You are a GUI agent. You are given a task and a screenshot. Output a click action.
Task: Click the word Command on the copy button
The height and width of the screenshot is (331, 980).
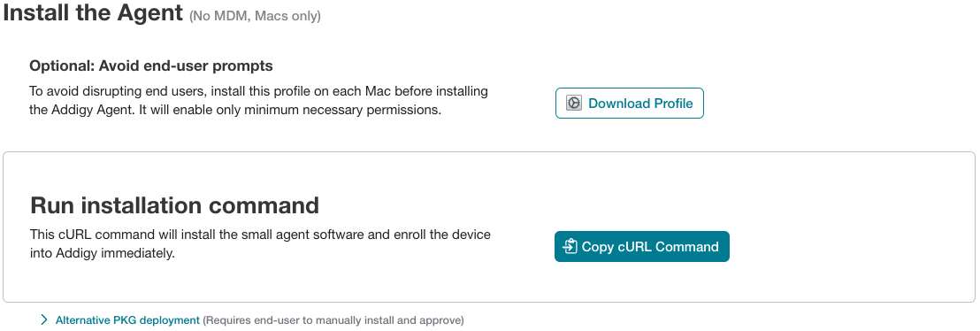(x=687, y=247)
